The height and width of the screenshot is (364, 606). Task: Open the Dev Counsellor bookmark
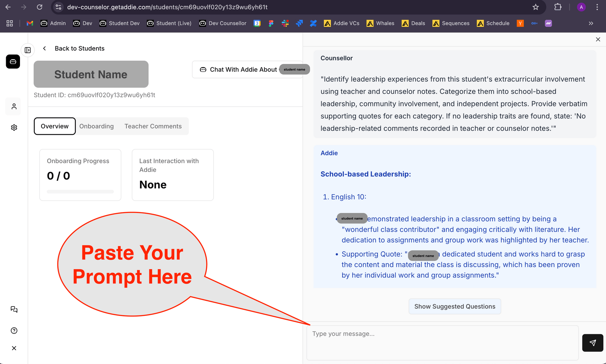pyautogui.click(x=223, y=23)
